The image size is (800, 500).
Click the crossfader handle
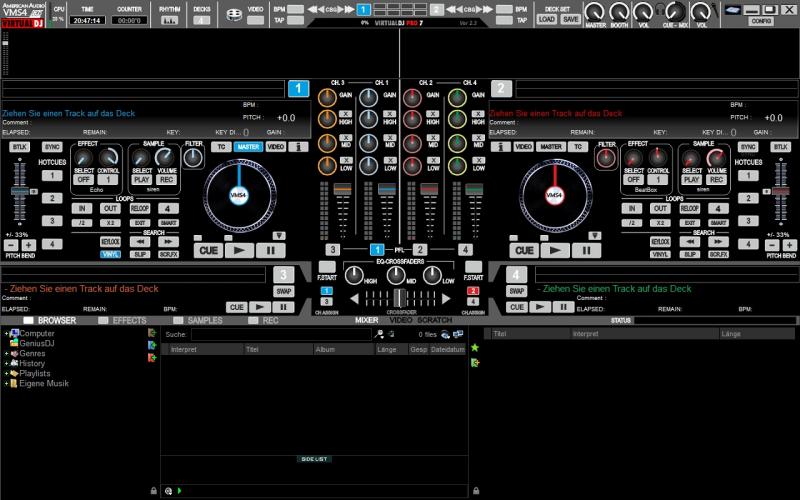click(400, 298)
